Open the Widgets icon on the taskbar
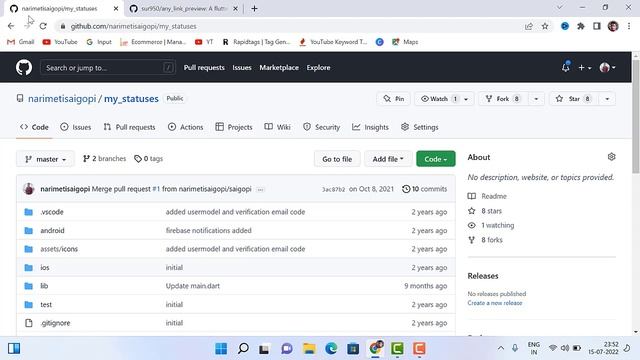 pyautogui.click(x=14, y=349)
